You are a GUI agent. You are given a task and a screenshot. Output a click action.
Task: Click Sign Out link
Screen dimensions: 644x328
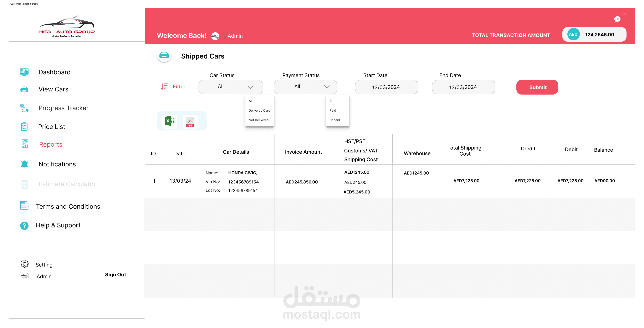[x=115, y=274]
